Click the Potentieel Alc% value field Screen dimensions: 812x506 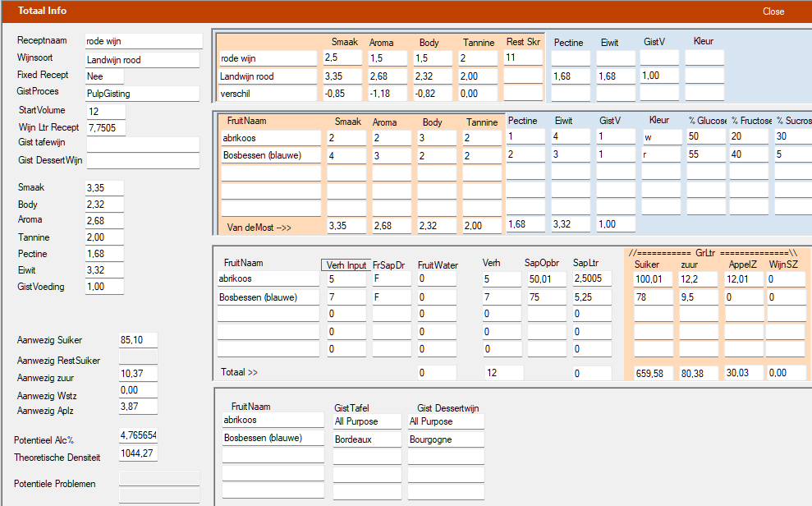click(x=137, y=435)
